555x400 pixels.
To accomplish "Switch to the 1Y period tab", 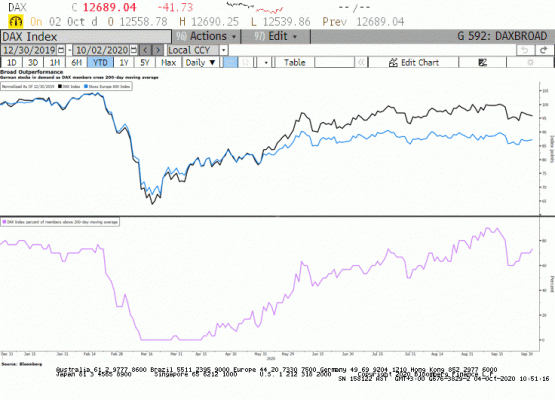I will pyautogui.click(x=124, y=63).
